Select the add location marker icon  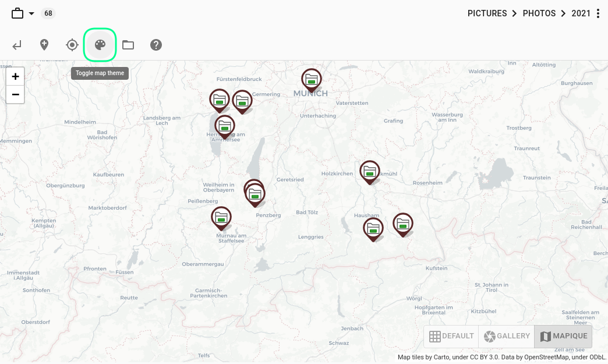(x=44, y=44)
